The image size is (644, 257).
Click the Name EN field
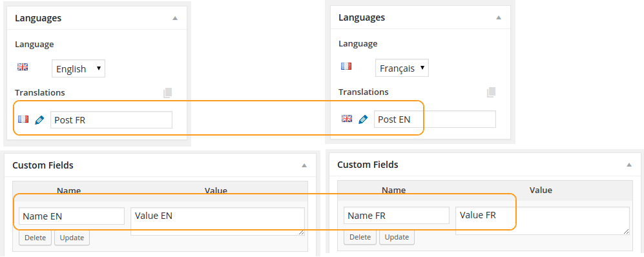pyautogui.click(x=72, y=216)
